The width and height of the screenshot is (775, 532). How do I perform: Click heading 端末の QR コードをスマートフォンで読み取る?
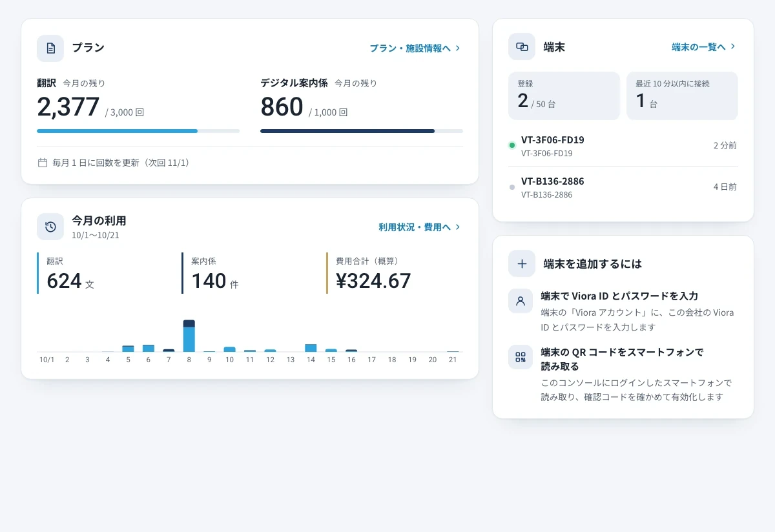point(622,359)
